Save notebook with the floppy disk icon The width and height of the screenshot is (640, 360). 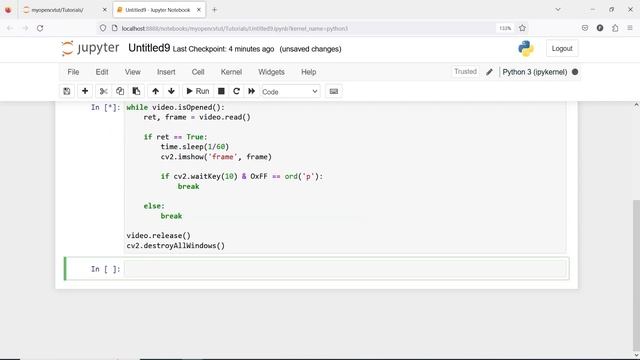pos(67,91)
